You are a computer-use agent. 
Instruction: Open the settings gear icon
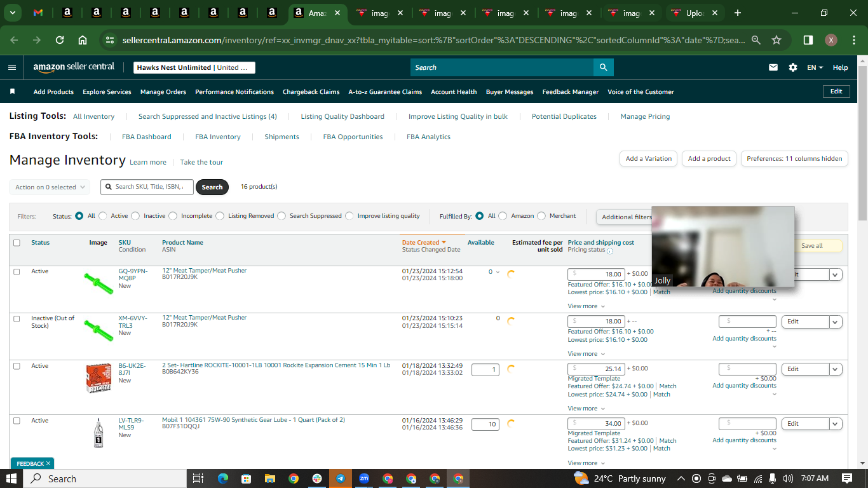click(x=792, y=67)
